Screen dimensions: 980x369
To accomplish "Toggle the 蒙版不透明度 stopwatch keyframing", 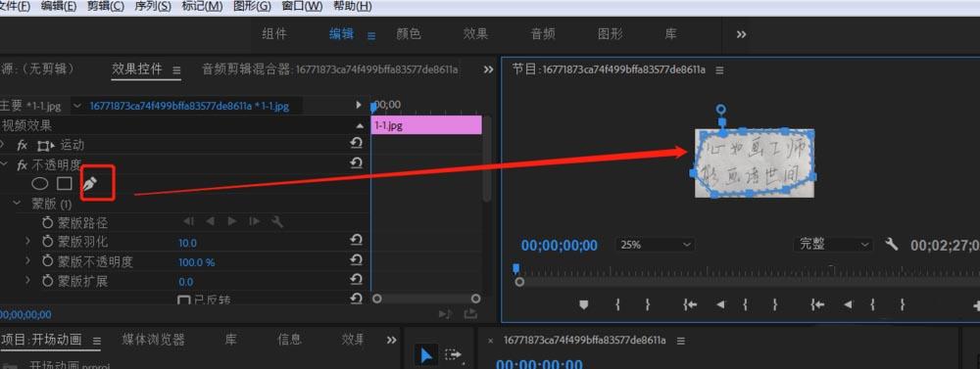I will 47,261.
